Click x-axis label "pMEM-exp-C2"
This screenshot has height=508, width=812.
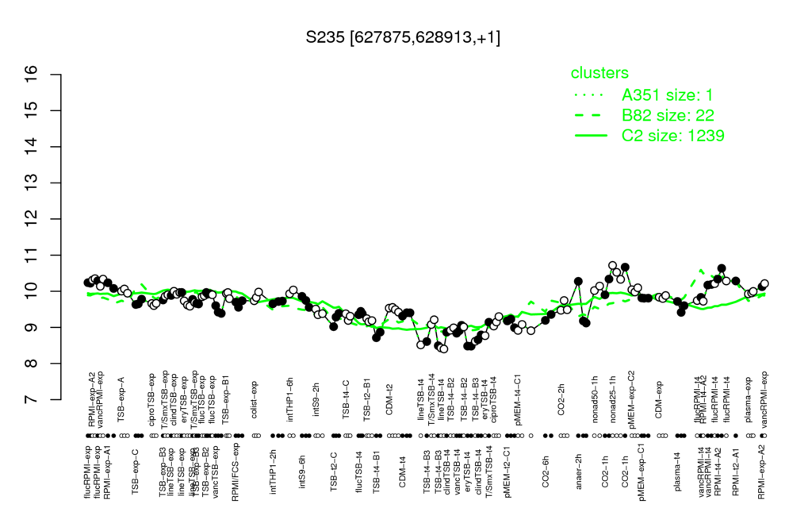click(x=631, y=398)
